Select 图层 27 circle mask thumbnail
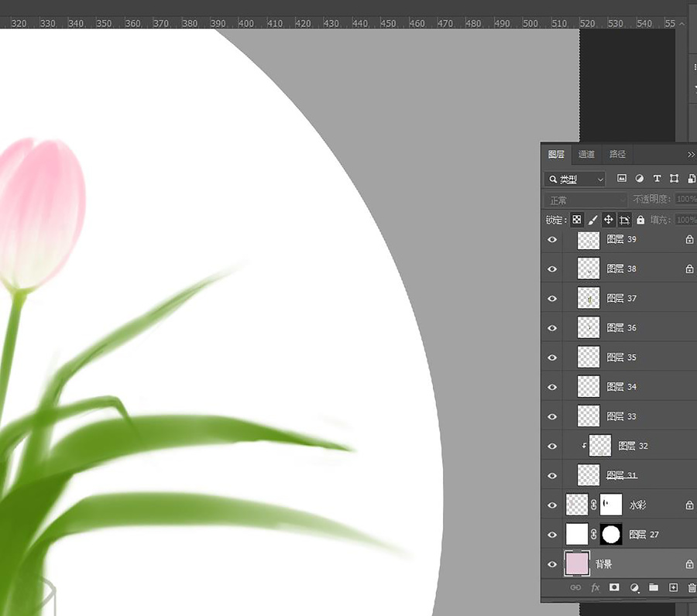The image size is (697, 616). point(611,534)
